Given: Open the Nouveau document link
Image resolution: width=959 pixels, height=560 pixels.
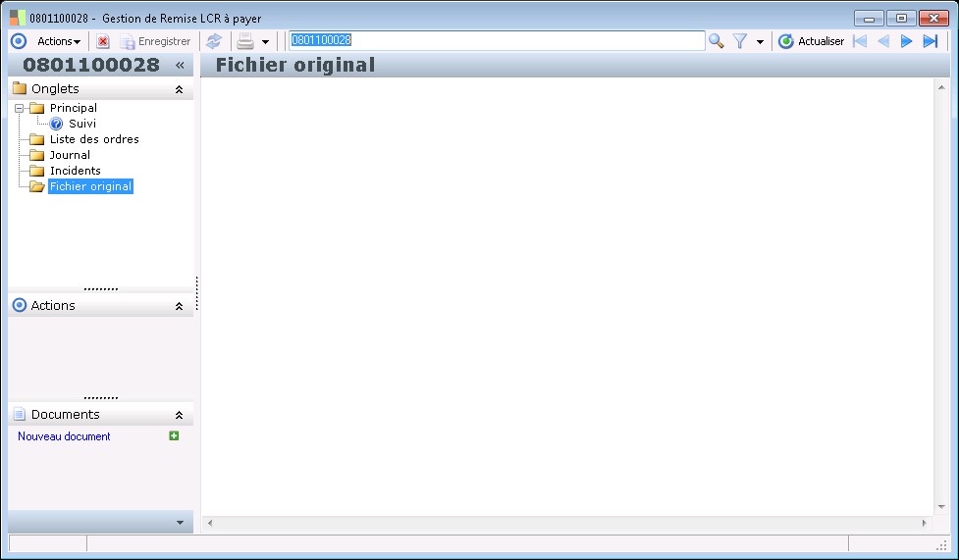Looking at the screenshot, I should (x=64, y=436).
